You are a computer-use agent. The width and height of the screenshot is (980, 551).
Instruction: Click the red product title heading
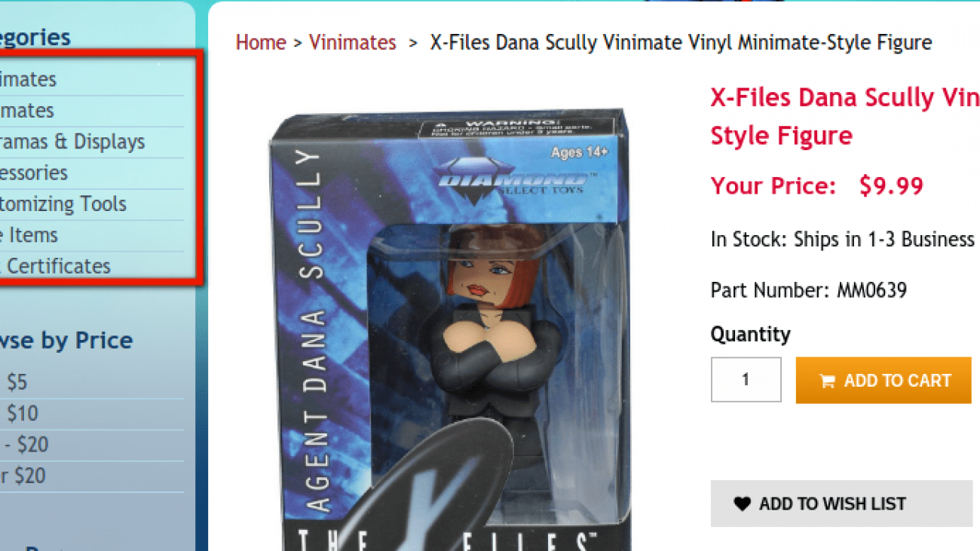[x=845, y=117]
